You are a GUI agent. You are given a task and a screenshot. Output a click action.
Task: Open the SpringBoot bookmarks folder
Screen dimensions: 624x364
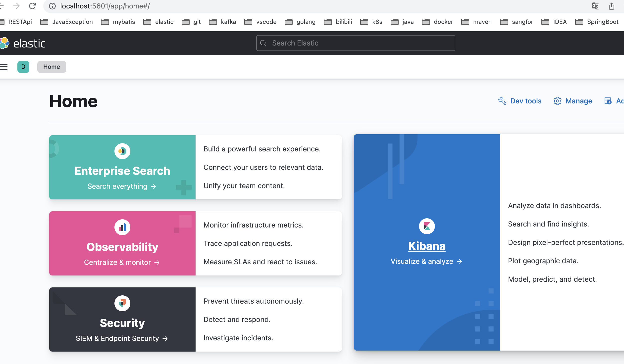tap(597, 22)
